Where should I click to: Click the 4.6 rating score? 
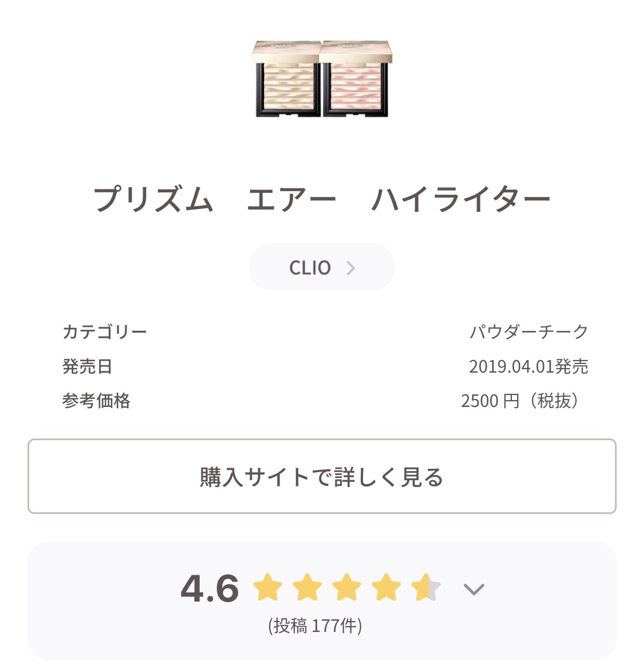[x=210, y=588]
